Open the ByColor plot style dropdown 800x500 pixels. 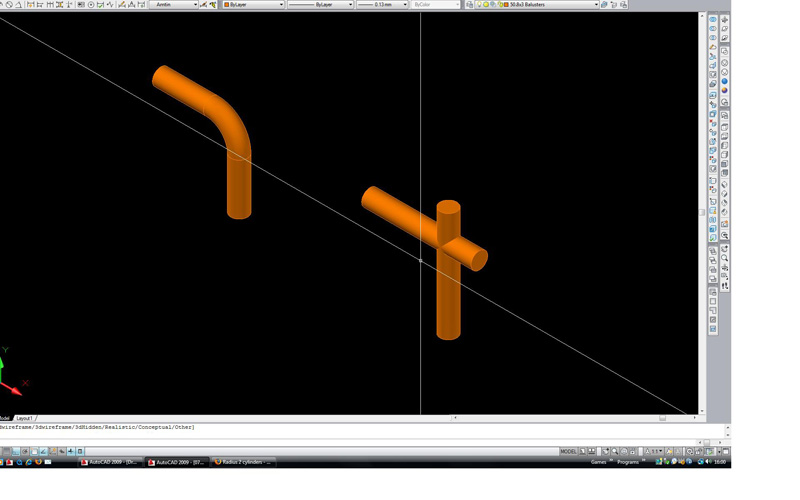436,5
